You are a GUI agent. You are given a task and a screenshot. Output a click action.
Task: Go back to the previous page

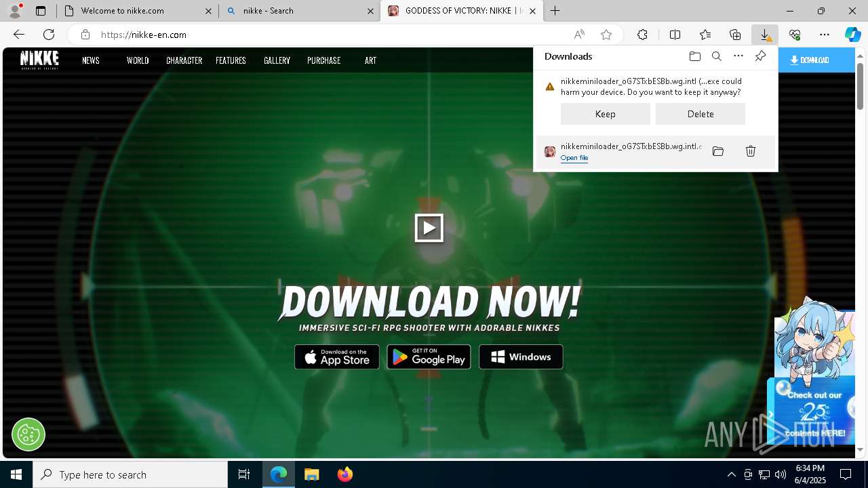click(x=19, y=35)
